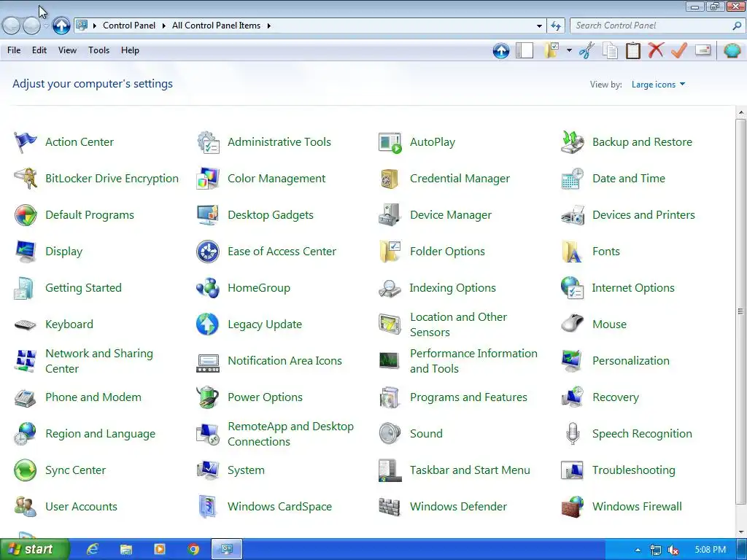The width and height of the screenshot is (747, 560).
Task: Expand arrow after Control Panel breadcrumb
Action: [x=163, y=26]
